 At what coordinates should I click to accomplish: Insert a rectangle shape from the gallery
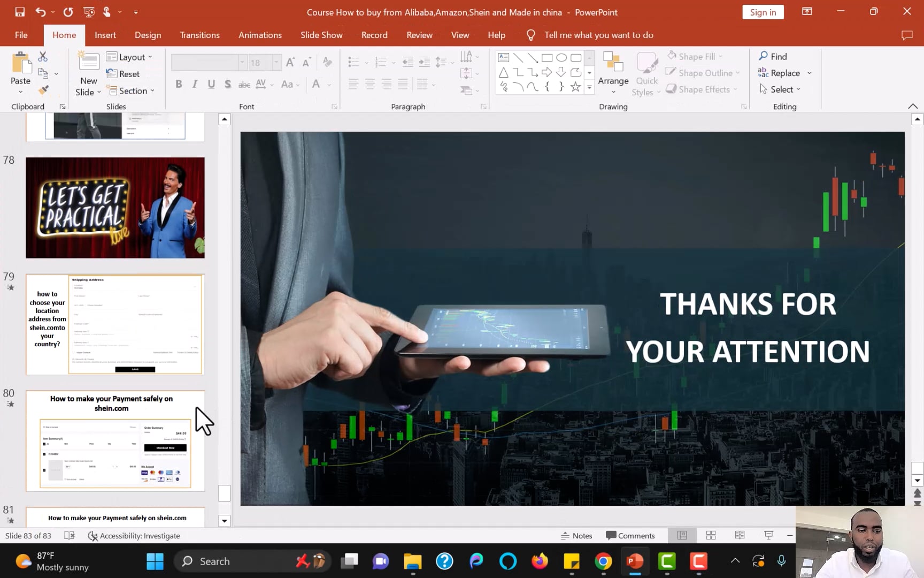pos(546,58)
